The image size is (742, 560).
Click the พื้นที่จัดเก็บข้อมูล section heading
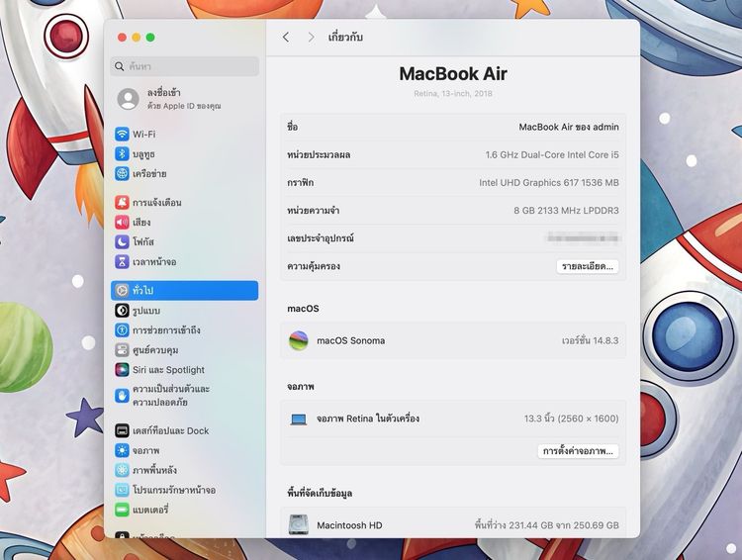point(320,494)
